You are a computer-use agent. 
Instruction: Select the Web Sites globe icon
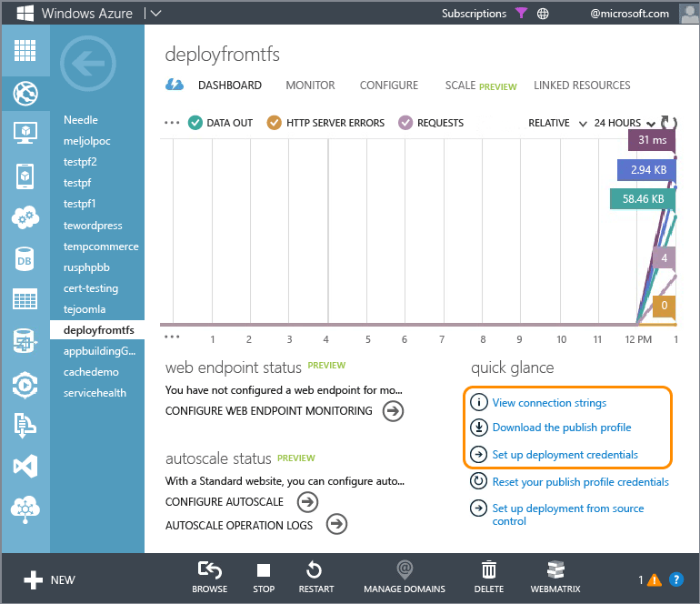[25, 94]
